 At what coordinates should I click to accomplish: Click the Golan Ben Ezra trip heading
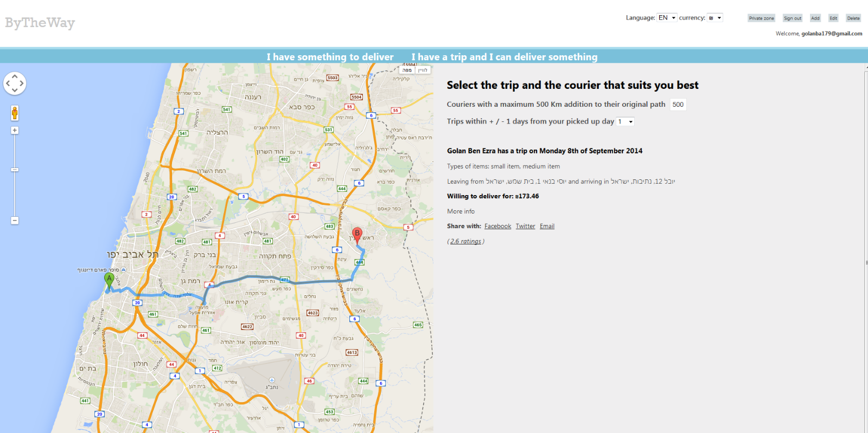click(x=545, y=151)
